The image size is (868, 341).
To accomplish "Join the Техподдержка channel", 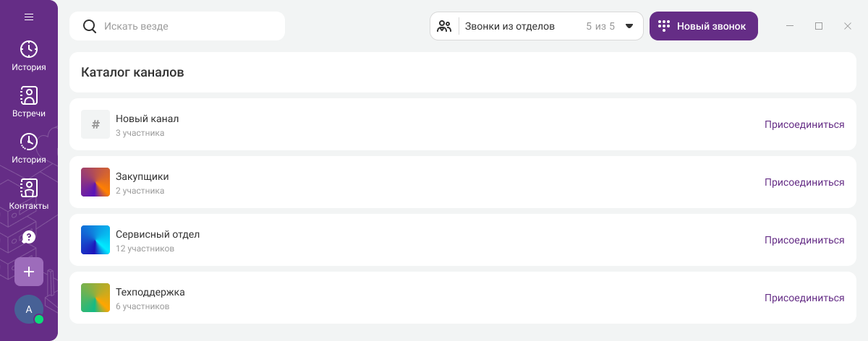I will click(804, 298).
